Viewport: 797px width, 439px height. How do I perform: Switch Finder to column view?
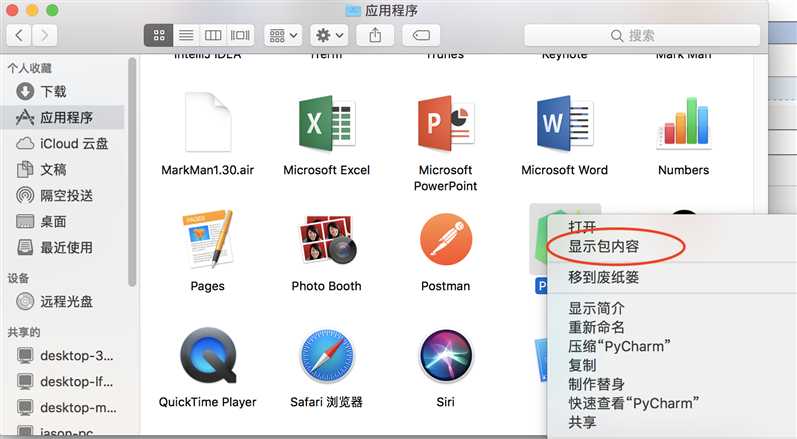click(213, 35)
